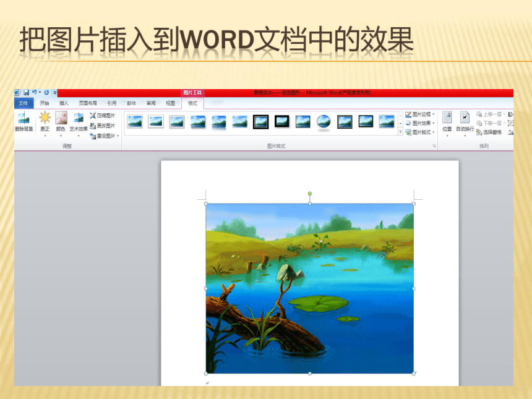
Task: Open 艺术效果 (Artistic Effects) gallery
Action: pos(79,124)
